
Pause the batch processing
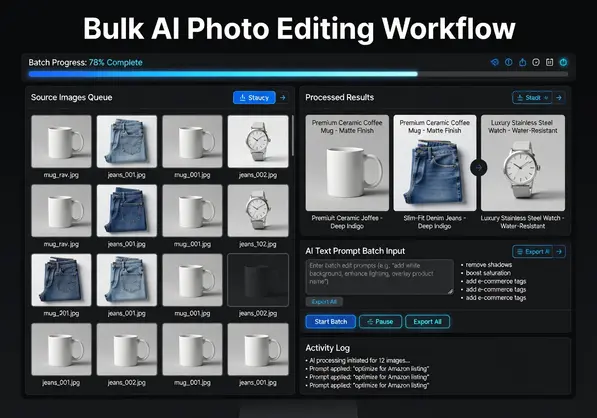[x=380, y=322]
